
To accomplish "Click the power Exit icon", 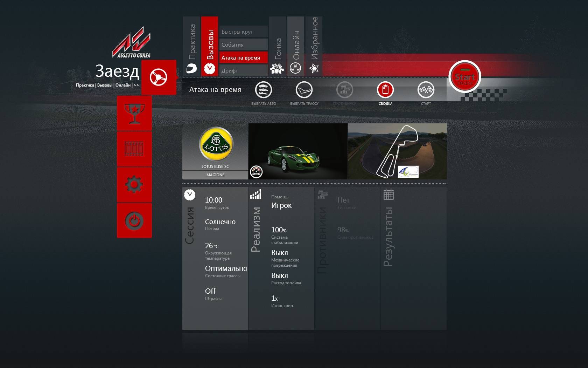I will 134,221.
